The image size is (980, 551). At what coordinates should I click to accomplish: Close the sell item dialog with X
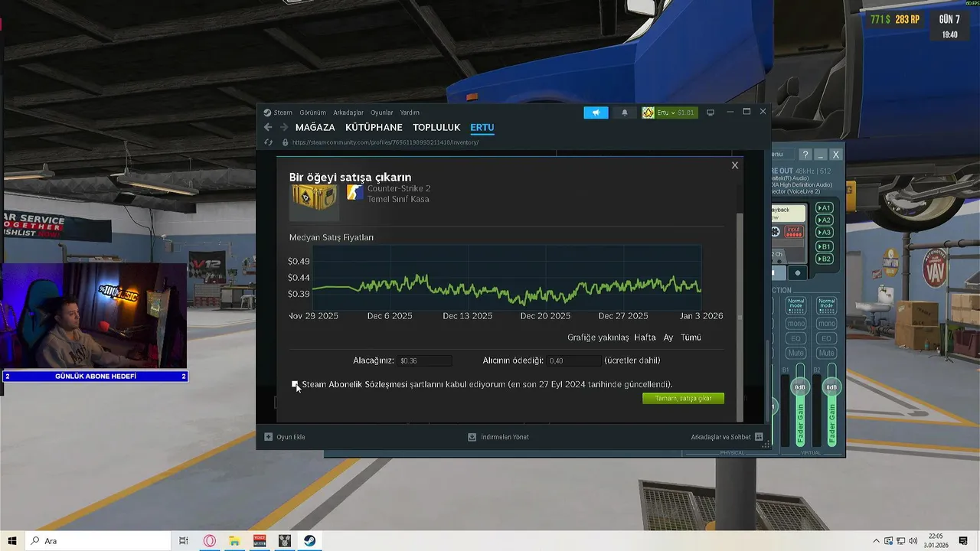[x=735, y=165]
